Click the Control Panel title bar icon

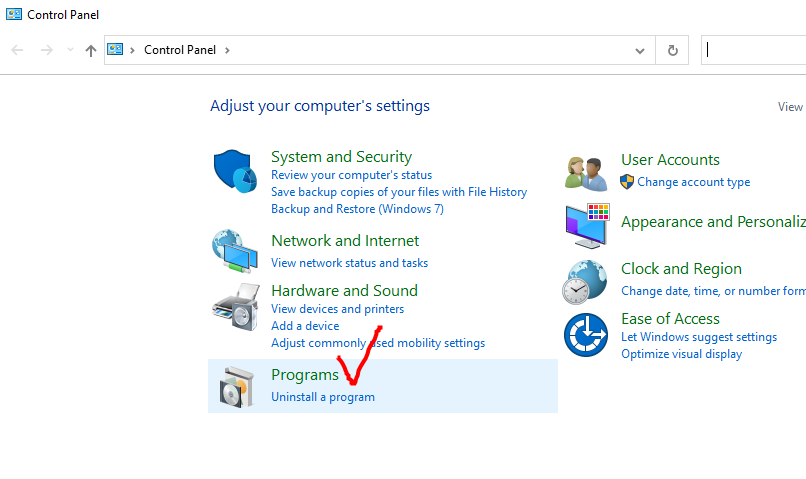point(14,14)
